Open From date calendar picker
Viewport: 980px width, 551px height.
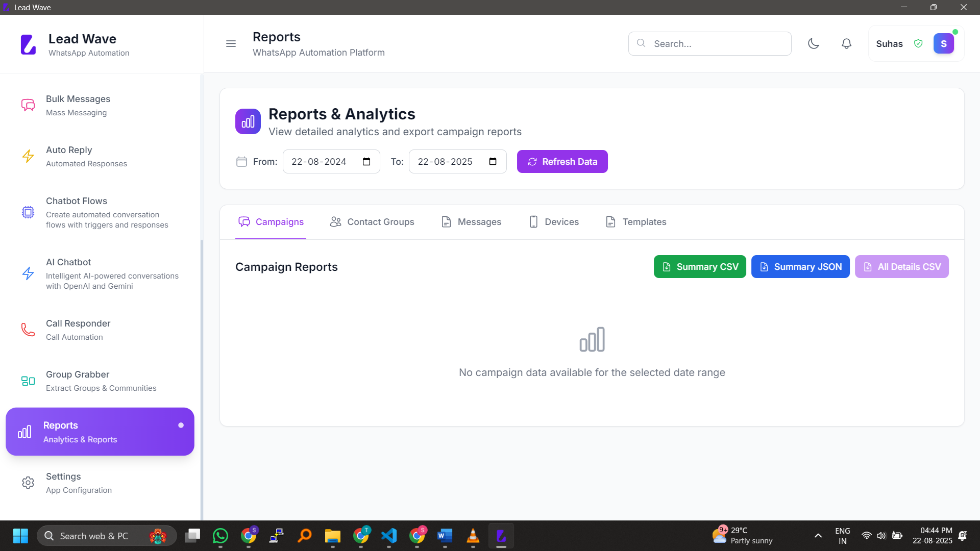366,162
